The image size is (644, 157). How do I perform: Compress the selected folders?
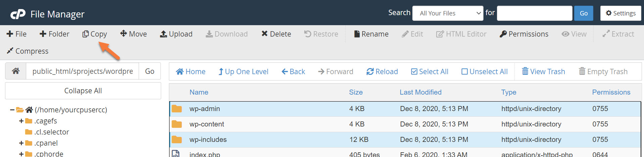(x=28, y=51)
